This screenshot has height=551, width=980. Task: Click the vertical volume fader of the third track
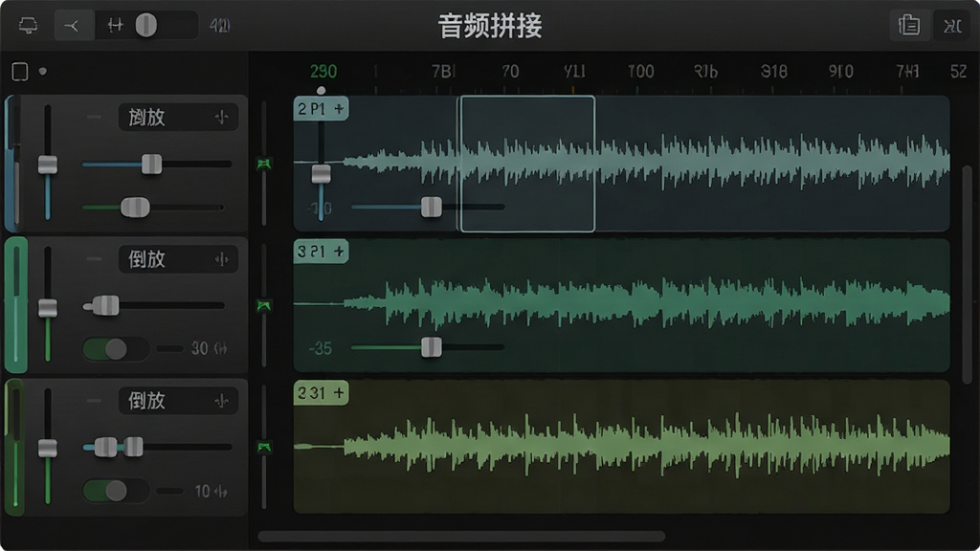pyautogui.click(x=48, y=448)
